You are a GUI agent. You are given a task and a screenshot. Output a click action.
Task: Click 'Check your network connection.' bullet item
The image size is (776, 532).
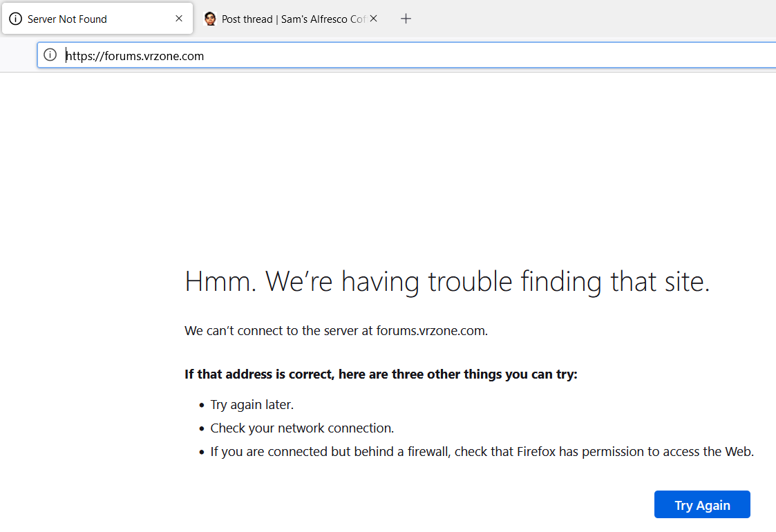pos(302,428)
